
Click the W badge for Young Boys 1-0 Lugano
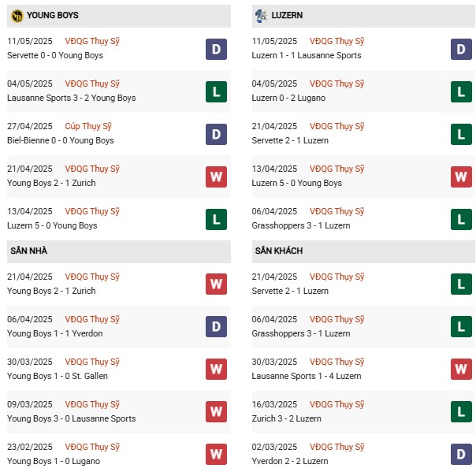[216, 454]
